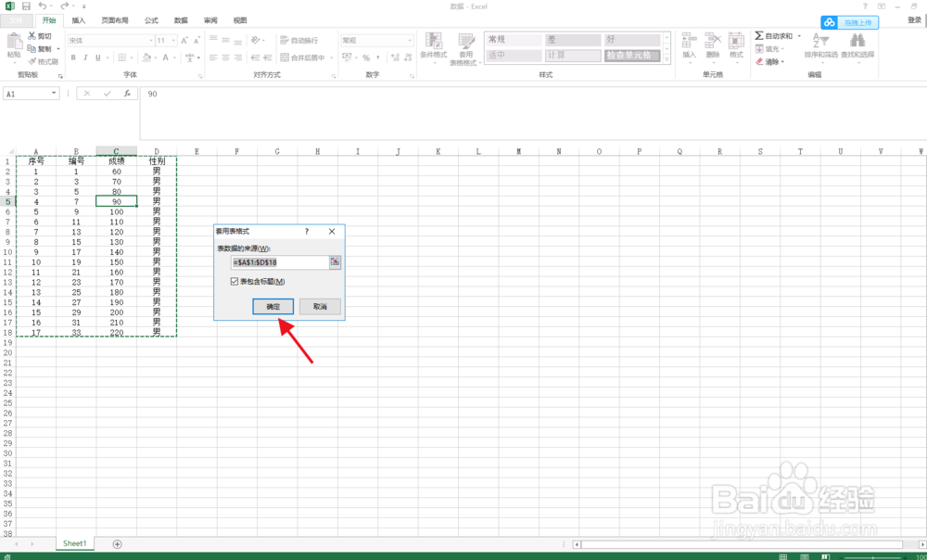Click the Increase Indent icon

[x=268, y=57]
